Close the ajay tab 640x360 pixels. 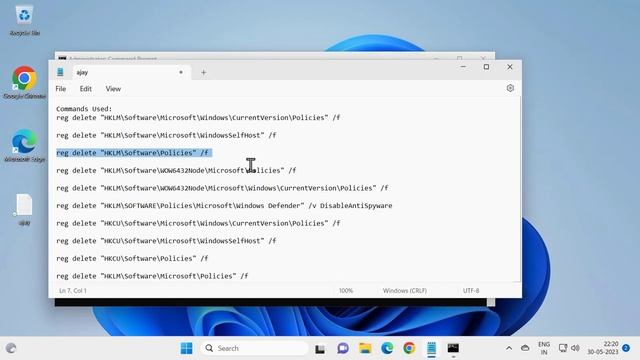(x=181, y=72)
